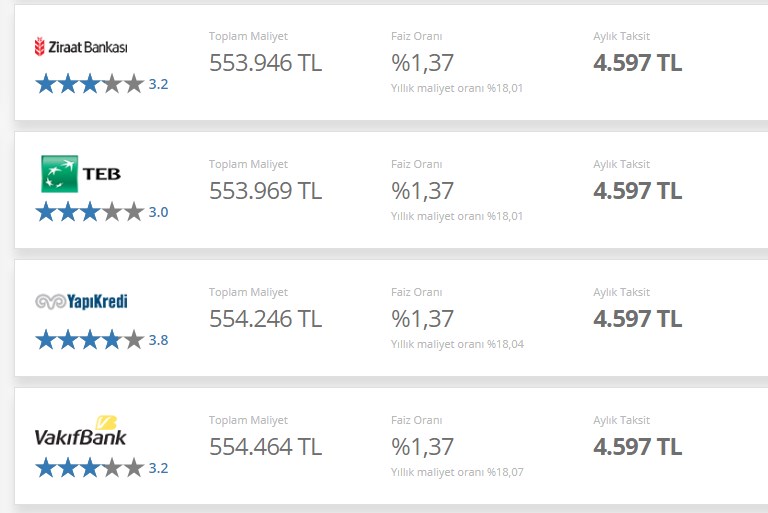Click the Ziraat Bankası logo
Image resolution: width=768 pixels, height=513 pixels.
(x=81, y=47)
